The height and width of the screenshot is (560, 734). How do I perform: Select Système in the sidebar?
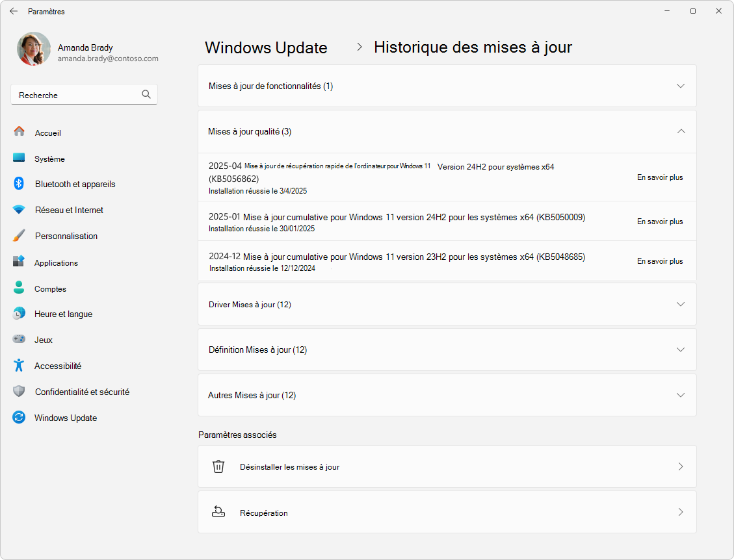coord(49,159)
